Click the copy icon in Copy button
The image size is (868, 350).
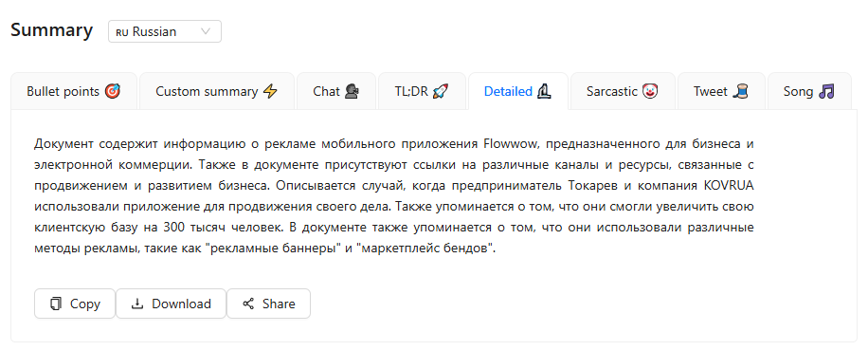(x=55, y=304)
